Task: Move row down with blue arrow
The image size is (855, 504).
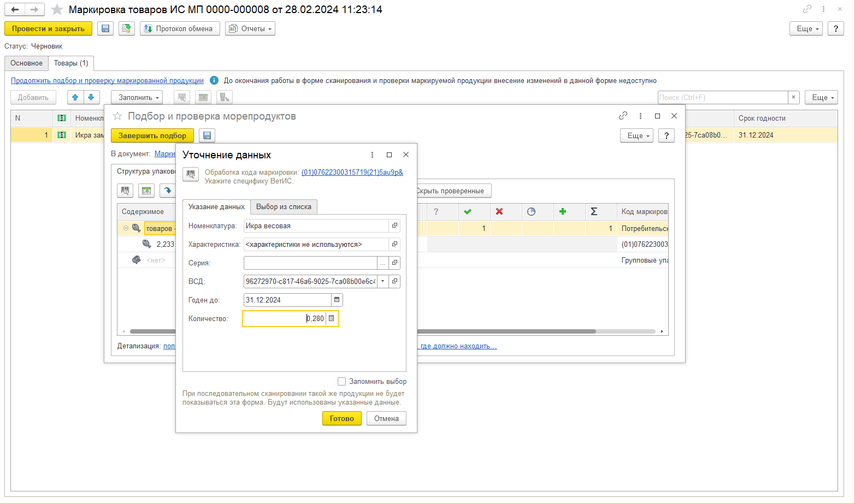Action: coord(91,97)
